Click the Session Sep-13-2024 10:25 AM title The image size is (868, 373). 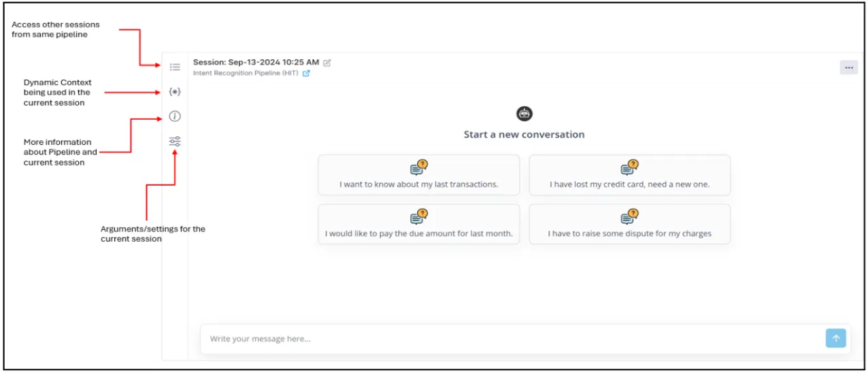[256, 62]
